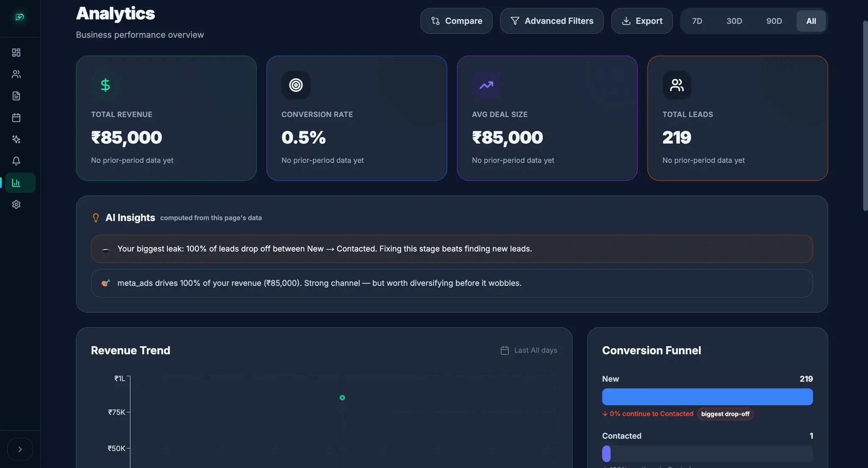Open the contacts people icon in sidebar

pos(16,74)
